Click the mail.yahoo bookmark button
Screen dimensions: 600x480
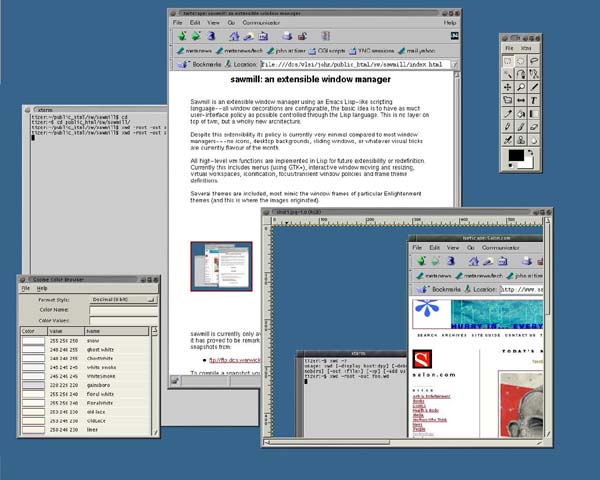417,51
